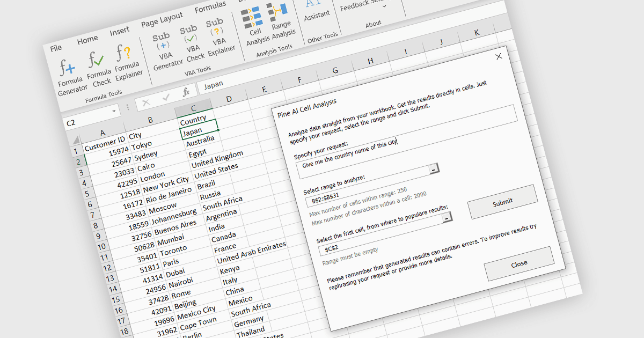Image resolution: width=644 pixels, height=338 pixels.
Task: Select column D header
Action: 229,99
